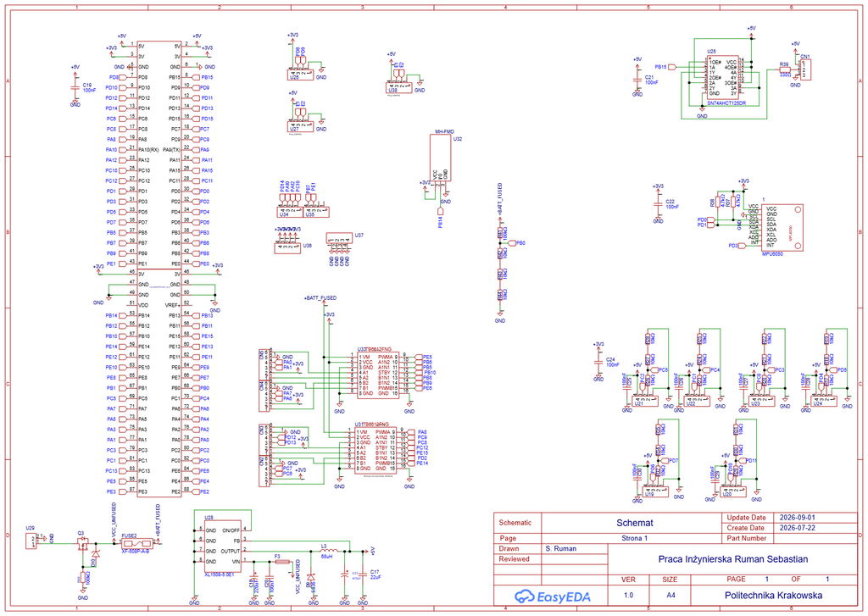Click the "VREF+" pin name
The width and height of the screenshot is (868, 616).
(x=171, y=305)
